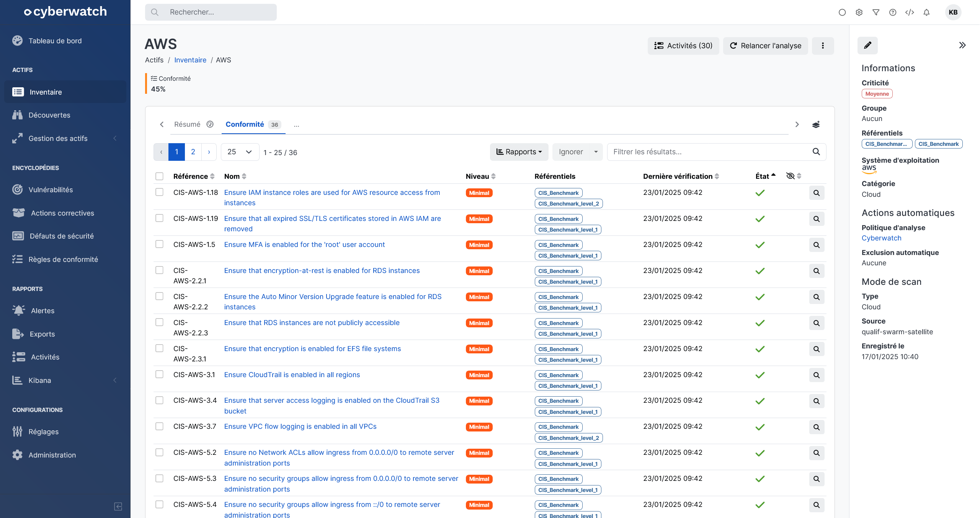
Task: Switch to the Résumé tab
Action: pos(193,124)
